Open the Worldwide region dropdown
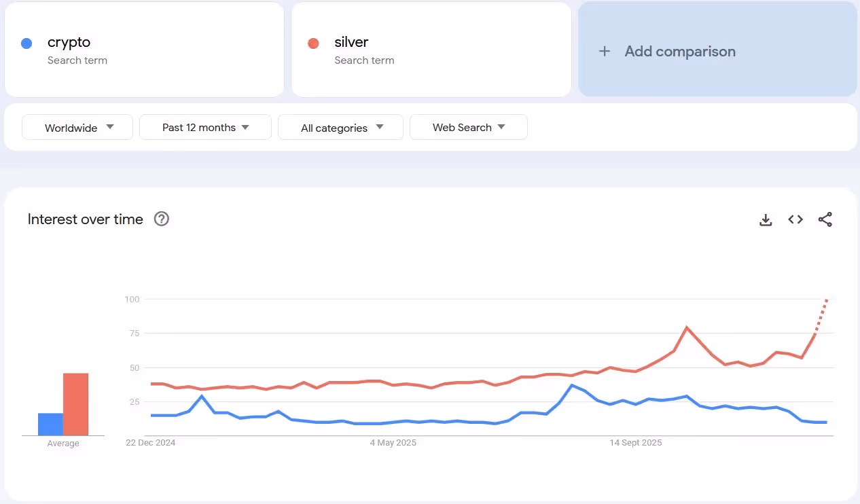Image resolution: width=860 pixels, height=504 pixels. click(77, 127)
